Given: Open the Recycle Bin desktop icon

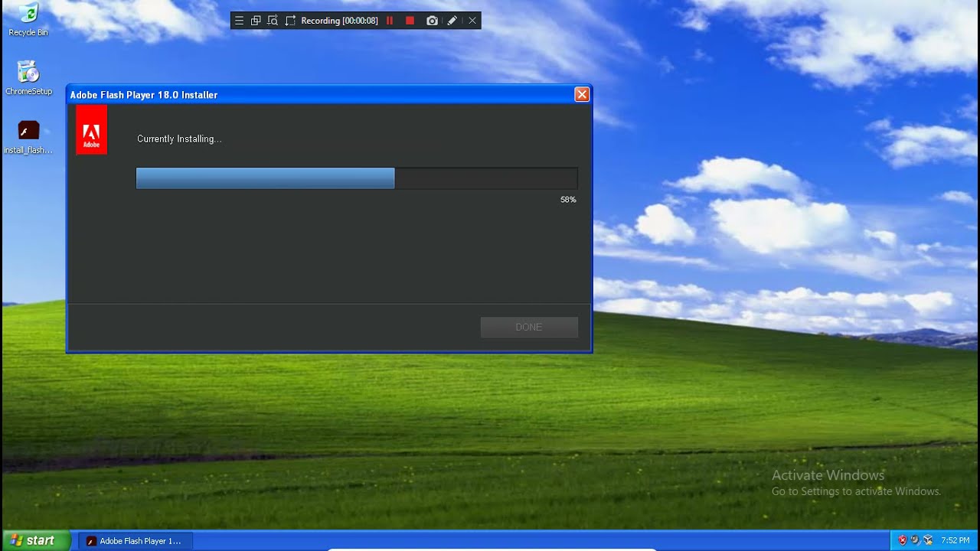Looking at the screenshot, I should (x=28, y=19).
